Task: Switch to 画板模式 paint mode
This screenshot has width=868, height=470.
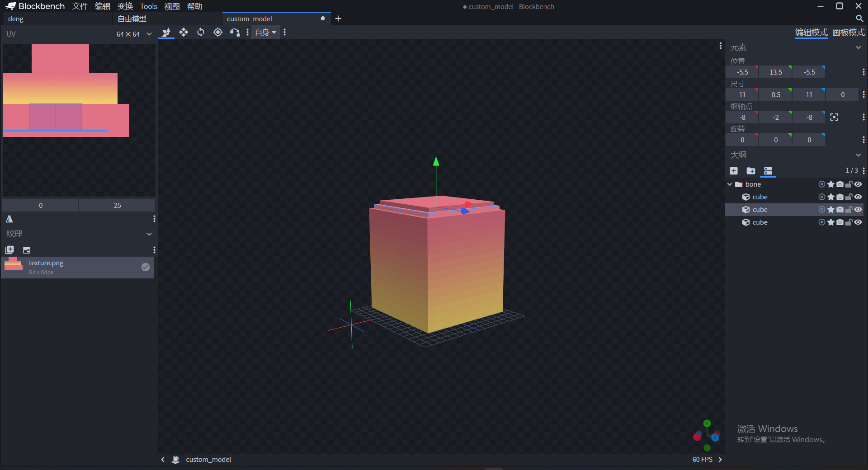Action: coord(848,33)
